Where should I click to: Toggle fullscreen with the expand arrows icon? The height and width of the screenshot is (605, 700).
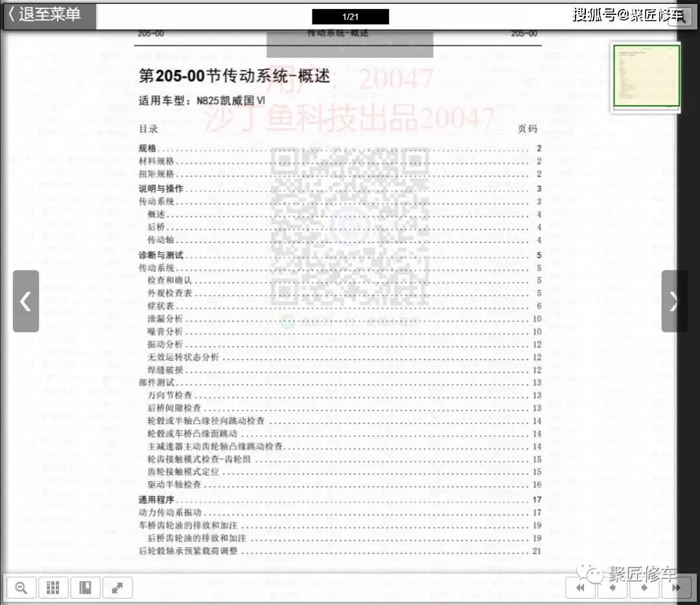coord(117,587)
